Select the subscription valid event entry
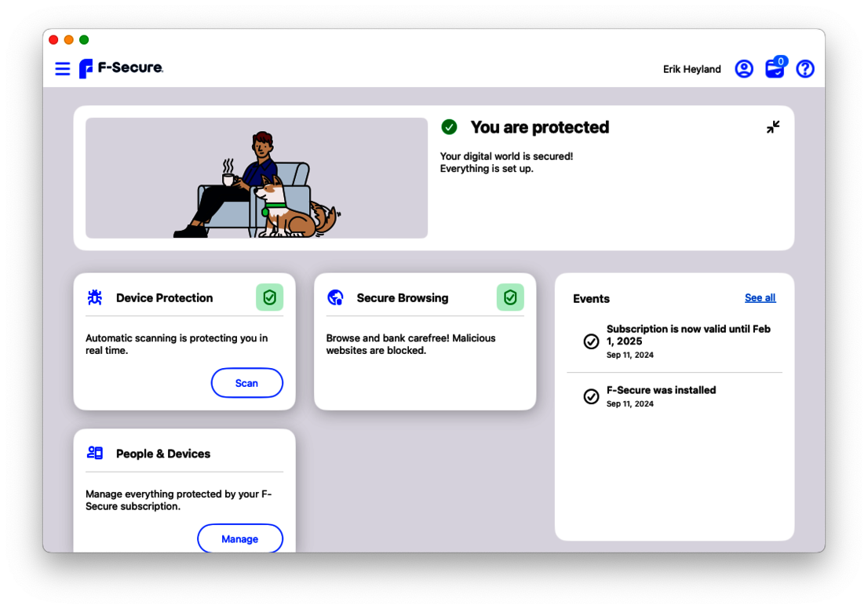This screenshot has width=868, height=609. coord(675,341)
